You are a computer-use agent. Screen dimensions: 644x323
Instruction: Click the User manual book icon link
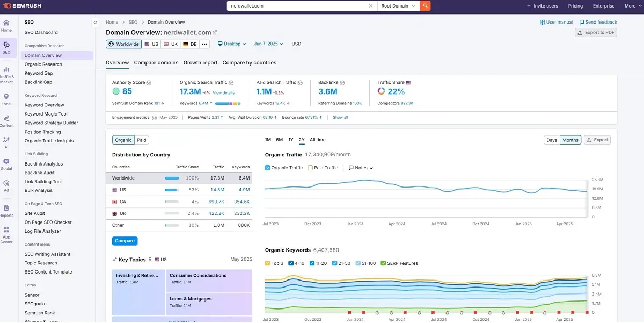coord(556,22)
